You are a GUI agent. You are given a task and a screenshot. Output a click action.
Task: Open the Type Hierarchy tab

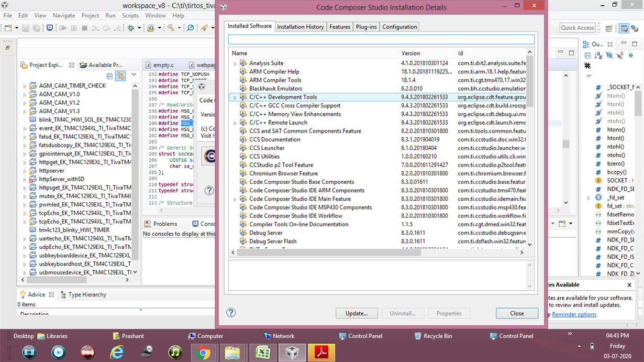[83, 294]
